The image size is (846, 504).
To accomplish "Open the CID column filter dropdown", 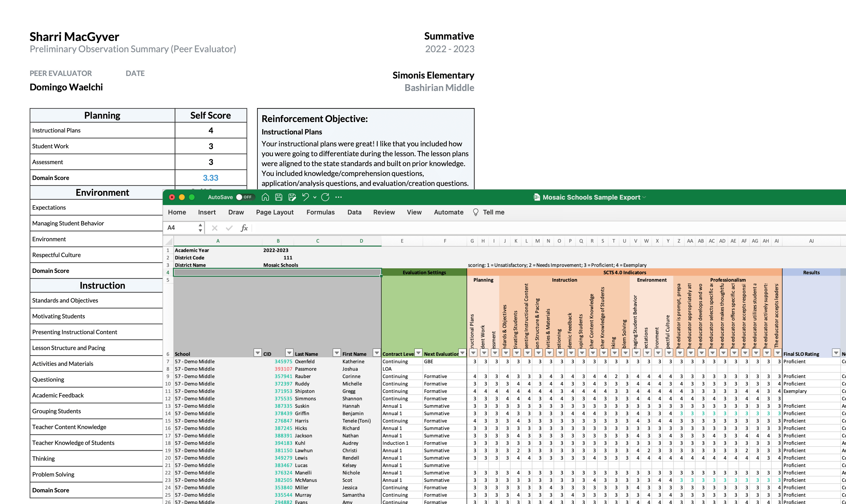I will tap(289, 353).
